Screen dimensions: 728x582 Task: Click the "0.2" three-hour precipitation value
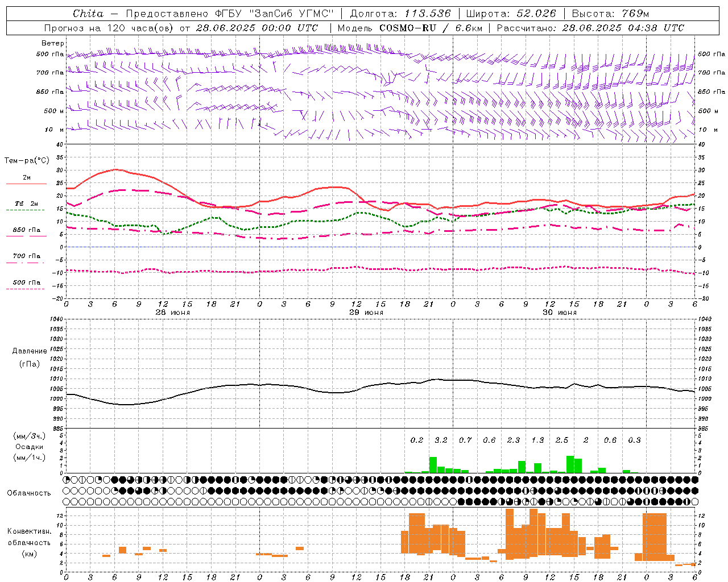[x=417, y=440]
